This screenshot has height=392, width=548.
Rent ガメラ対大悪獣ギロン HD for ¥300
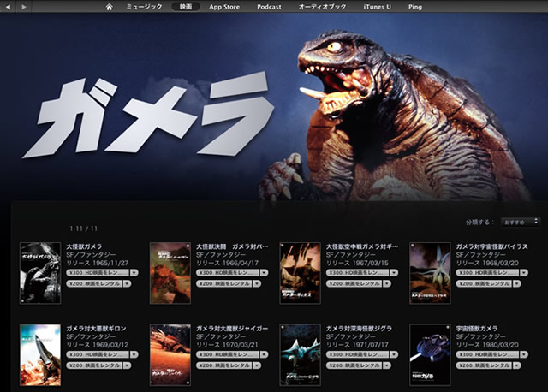point(98,354)
